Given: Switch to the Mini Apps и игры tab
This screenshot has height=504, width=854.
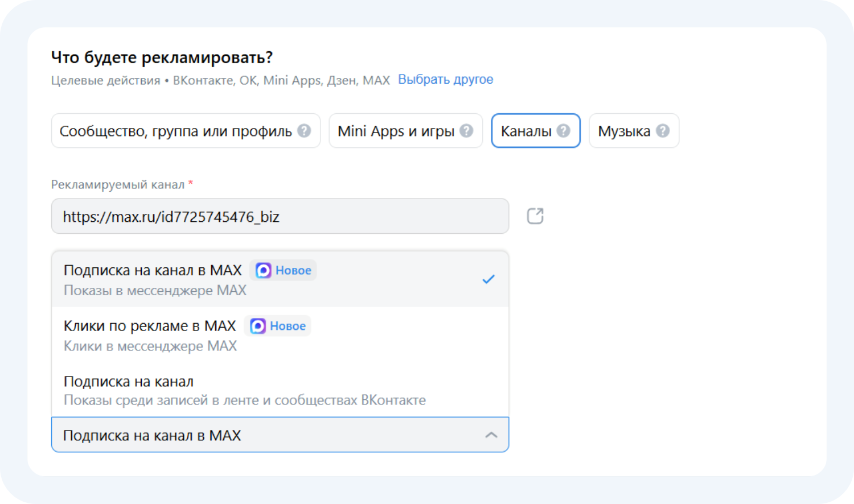Looking at the screenshot, I should (x=406, y=131).
